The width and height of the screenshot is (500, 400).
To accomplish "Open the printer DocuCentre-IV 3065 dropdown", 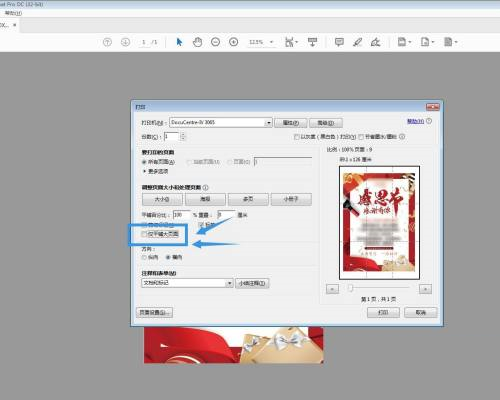I will click(x=268, y=123).
